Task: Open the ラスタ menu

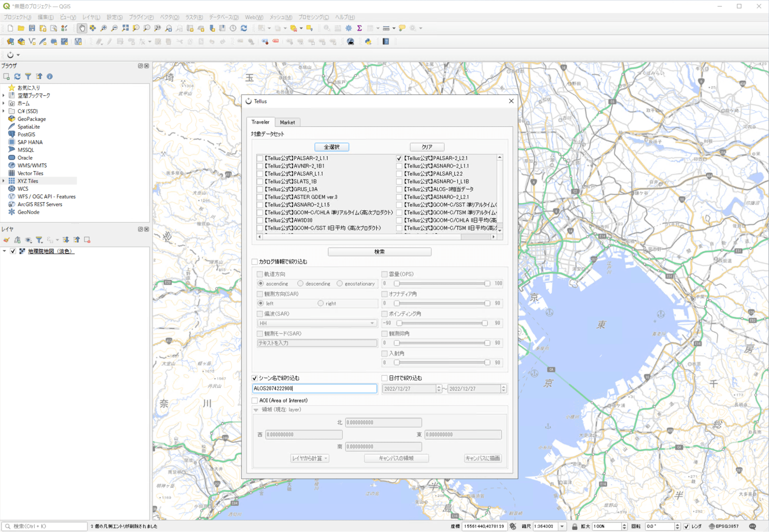Action: coord(194,17)
